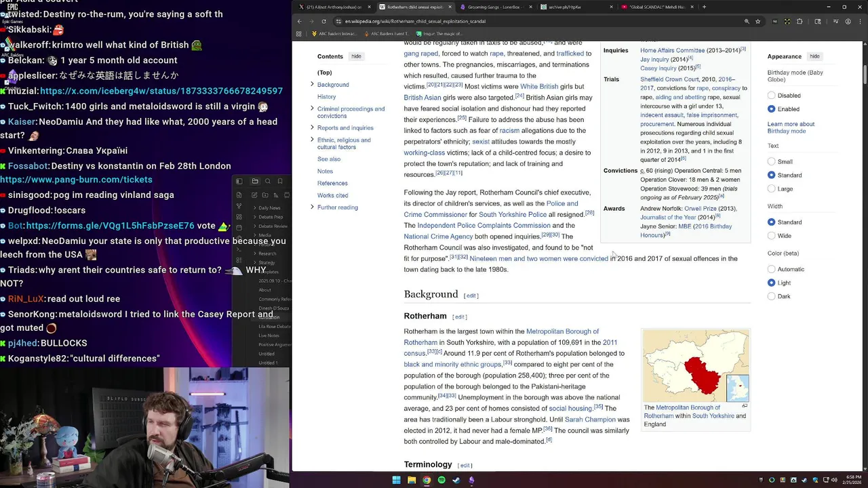The height and width of the screenshot is (488, 868).
Task: Open File Explorer from the taskbar
Action: pyautogui.click(x=411, y=480)
